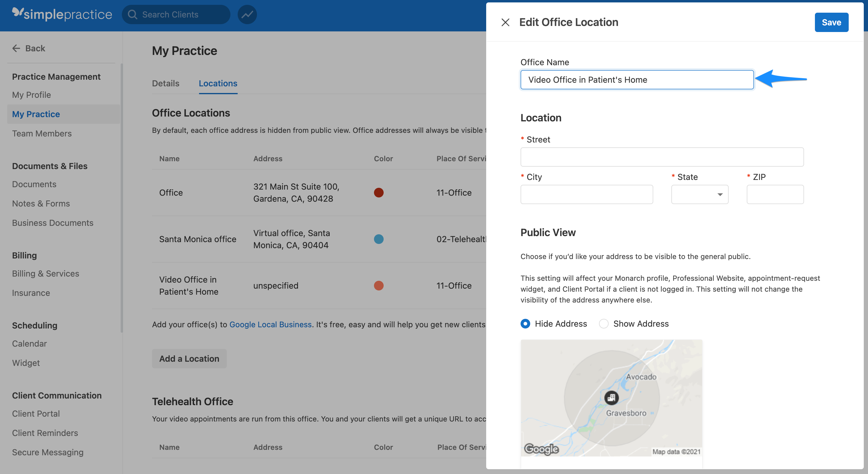Click the Office row's dark red color dot
The image size is (868, 474).
(379, 193)
